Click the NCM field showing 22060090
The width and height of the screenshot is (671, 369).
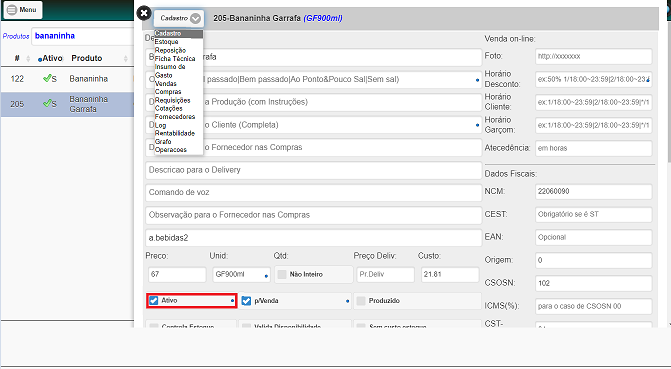tap(594, 192)
